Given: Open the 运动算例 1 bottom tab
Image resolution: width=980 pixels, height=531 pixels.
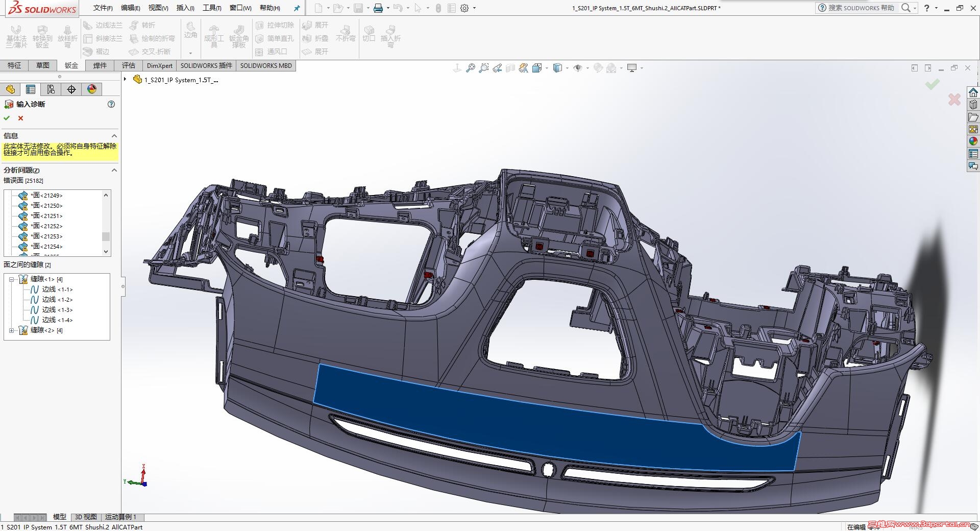Looking at the screenshot, I should 121,517.
